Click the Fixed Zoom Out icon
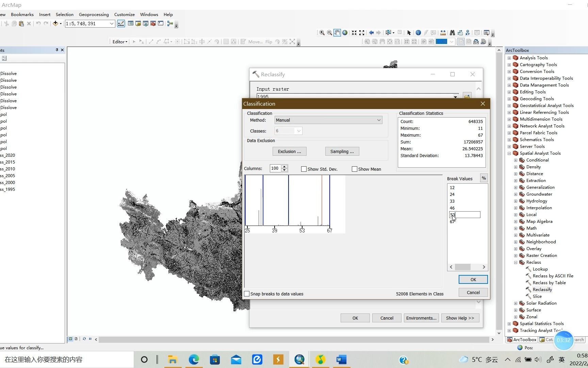Screen dimensions: 588x368 (x=362, y=33)
